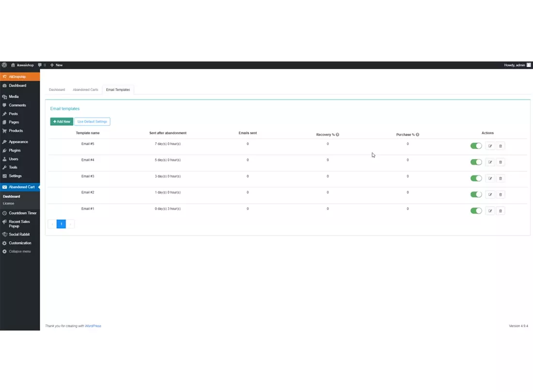Open the Settings menu in sidebar
This screenshot has height=392, width=533.
20,176
